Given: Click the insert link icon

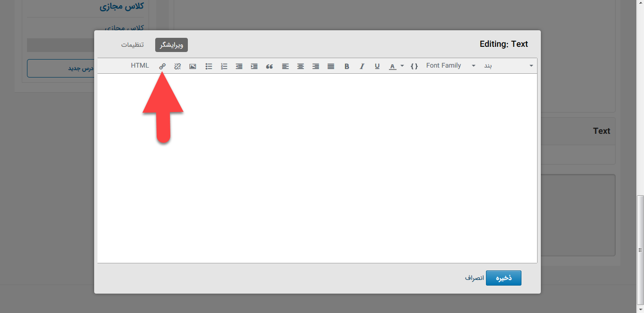Looking at the screenshot, I should (162, 66).
